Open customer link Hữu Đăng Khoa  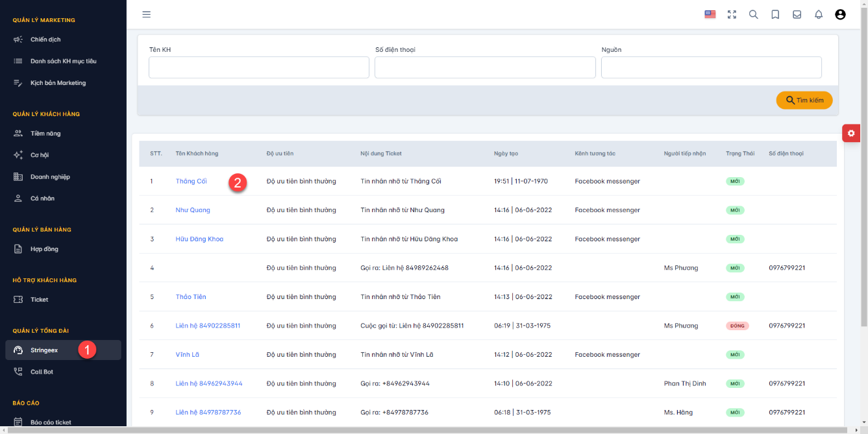coord(199,239)
